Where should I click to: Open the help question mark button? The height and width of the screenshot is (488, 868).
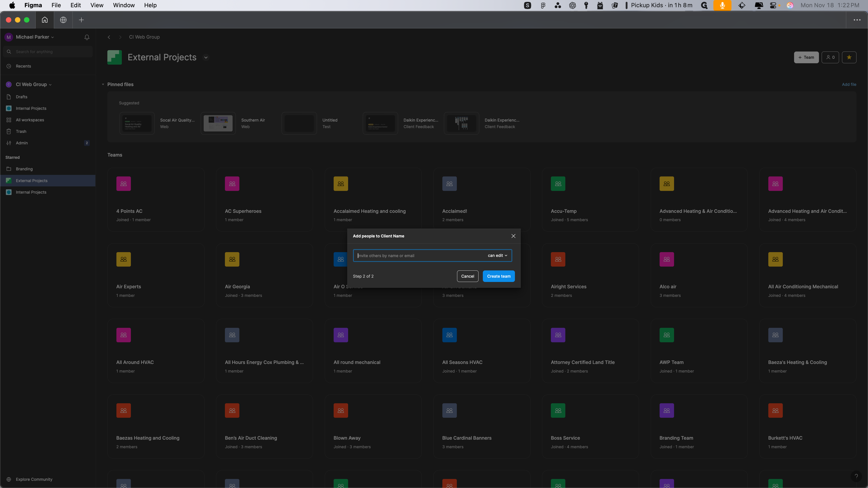pyautogui.click(x=856, y=476)
